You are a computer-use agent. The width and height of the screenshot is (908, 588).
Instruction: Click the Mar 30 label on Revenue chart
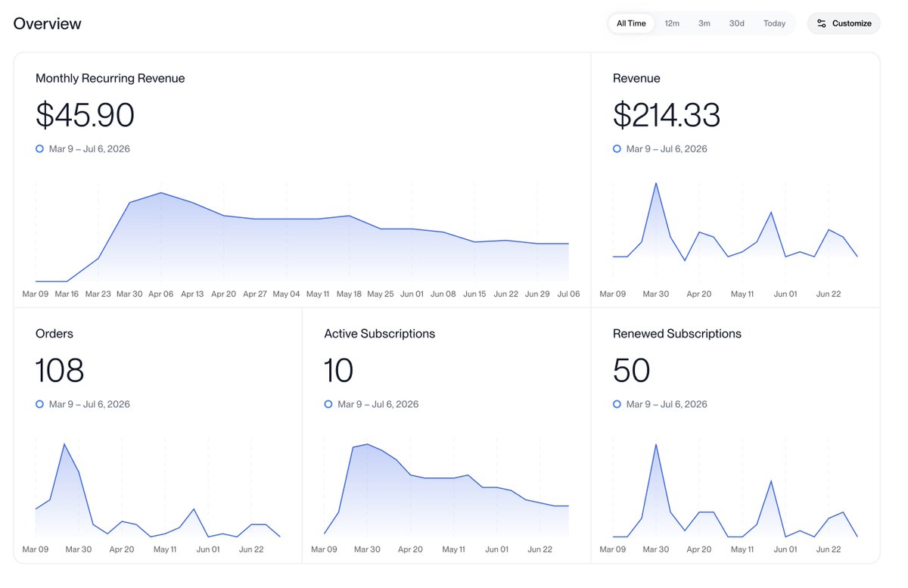(x=656, y=294)
